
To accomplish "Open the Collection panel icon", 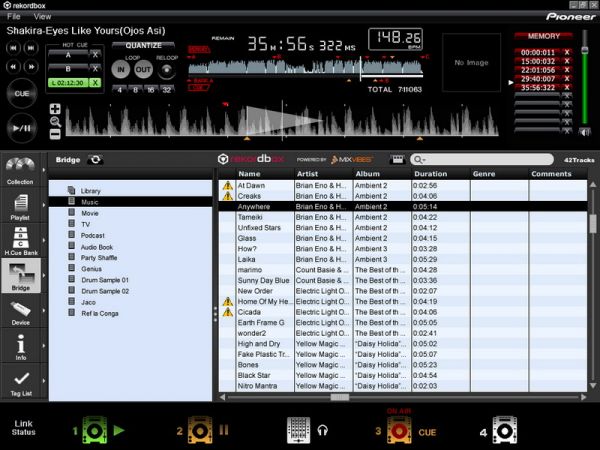I will [20, 170].
